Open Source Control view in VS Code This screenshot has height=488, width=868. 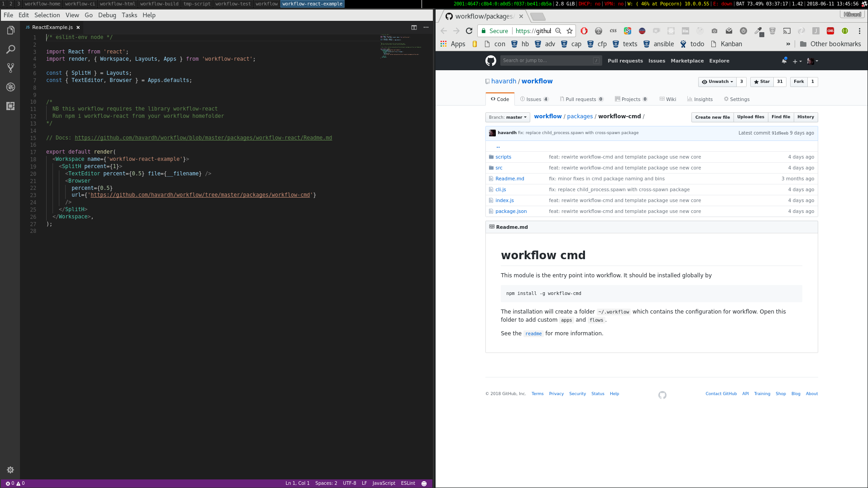click(10, 68)
